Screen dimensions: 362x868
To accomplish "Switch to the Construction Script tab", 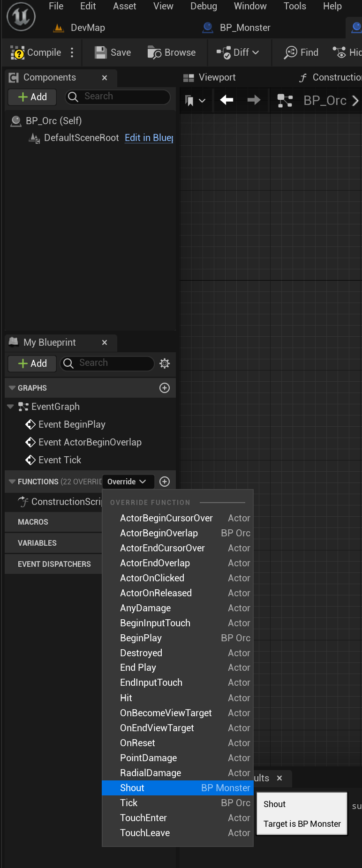I will [x=330, y=78].
